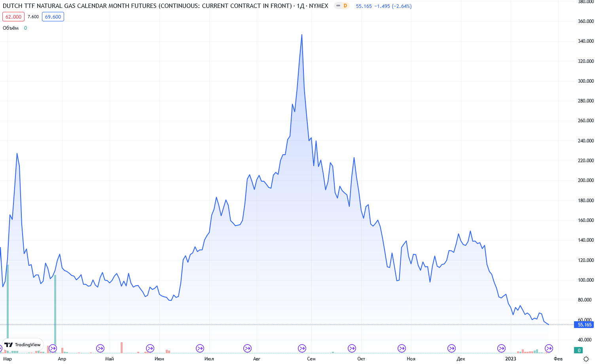
Task: Click the current price label 55.165 on axis
Action: [x=584, y=325]
